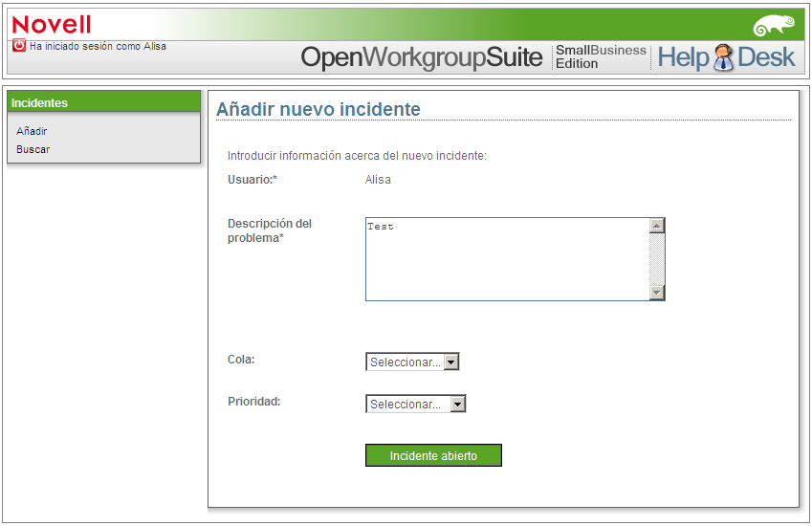Click the OpenWorkgroupSuite title logo
The image size is (812, 526).
pyautogui.click(x=422, y=57)
